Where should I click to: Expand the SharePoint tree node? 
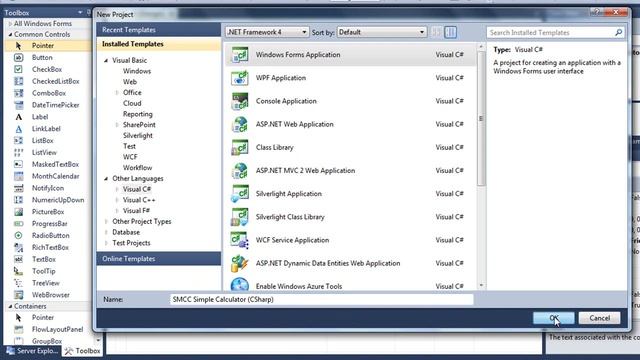(117, 125)
